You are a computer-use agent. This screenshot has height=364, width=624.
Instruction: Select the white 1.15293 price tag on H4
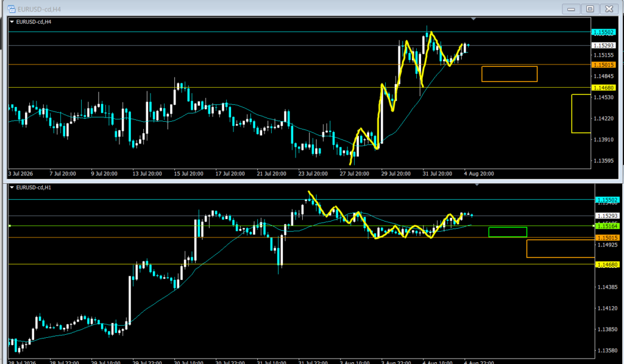(x=604, y=45)
